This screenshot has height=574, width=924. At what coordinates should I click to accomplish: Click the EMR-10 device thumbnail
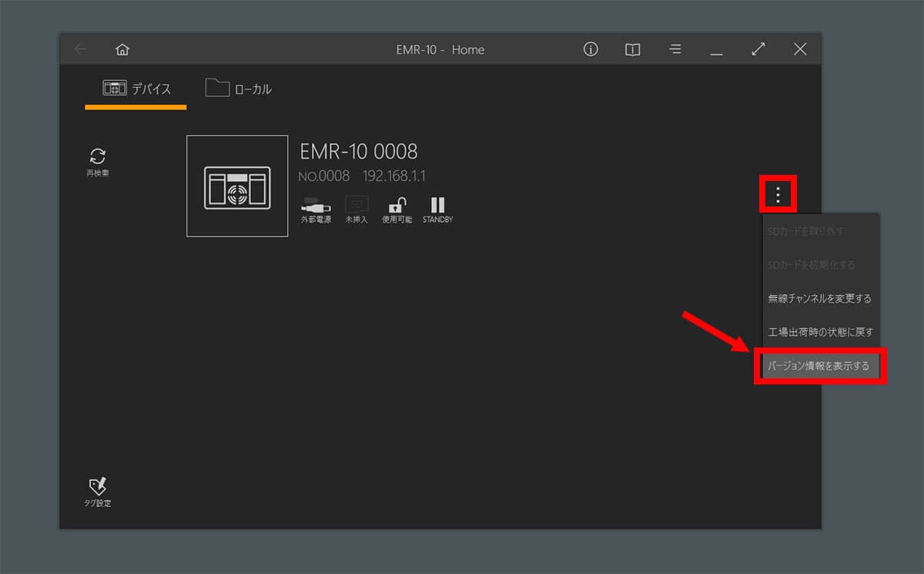point(237,186)
